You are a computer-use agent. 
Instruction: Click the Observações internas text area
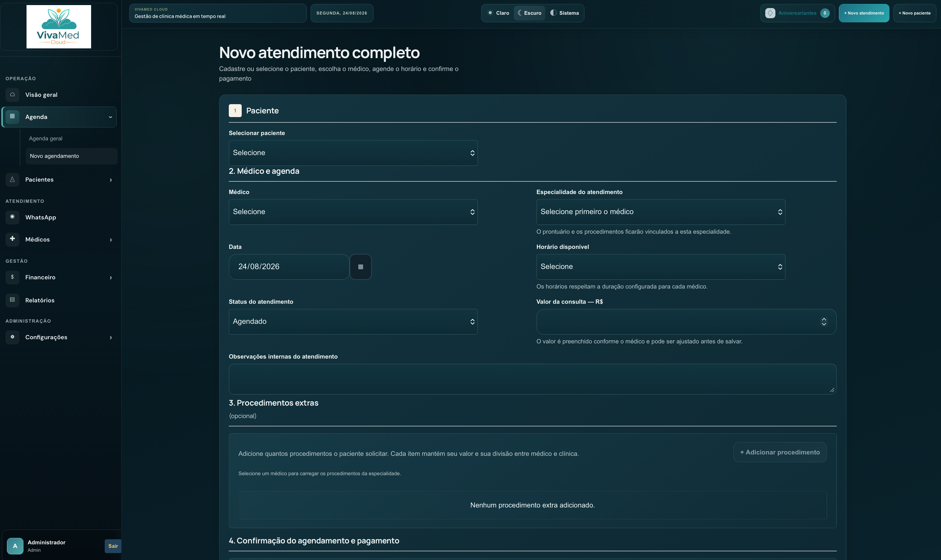point(533,379)
